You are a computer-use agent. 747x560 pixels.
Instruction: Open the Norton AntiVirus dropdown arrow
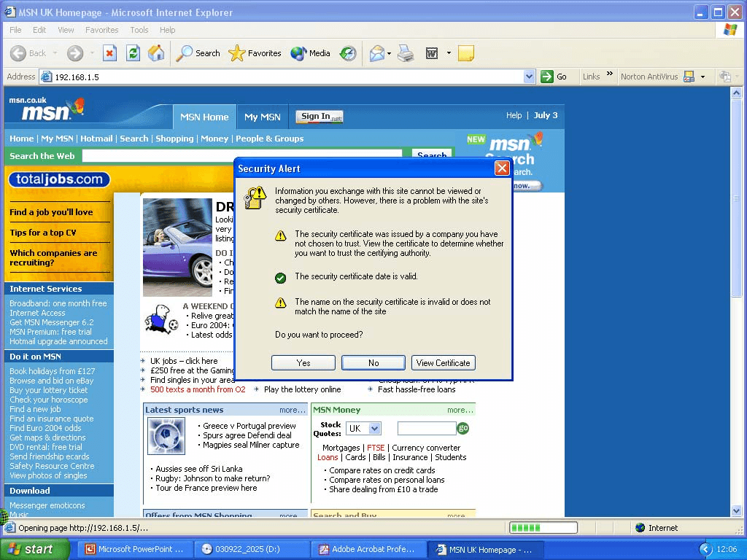tap(703, 77)
